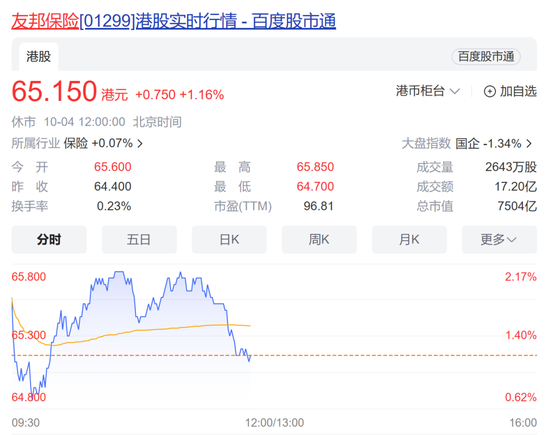Click the 今开 value 65.600

tap(113, 167)
